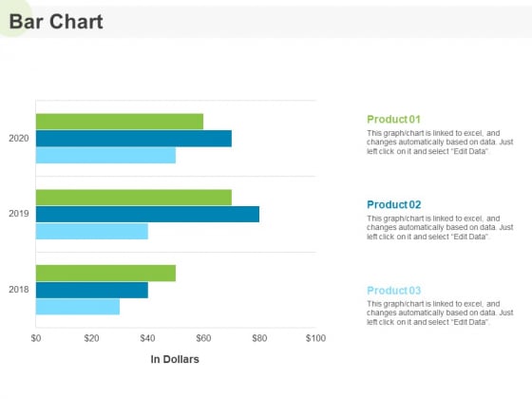
Task: Click the Product 02 heading
Action: point(394,204)
